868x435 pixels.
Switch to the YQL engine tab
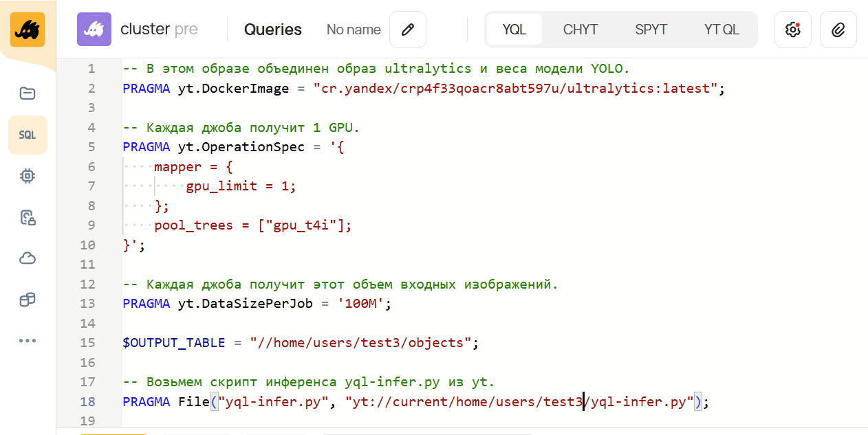point(514,30)
